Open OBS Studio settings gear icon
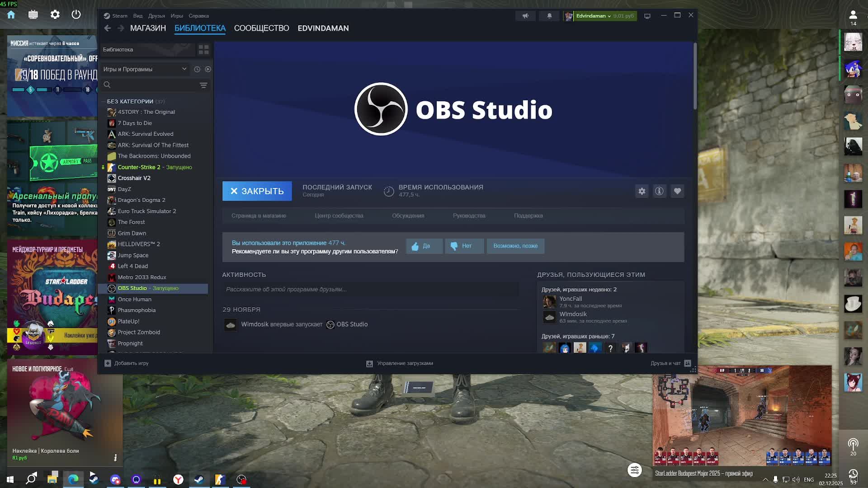This screenshot has width=868, height=488. pos(642,191)
